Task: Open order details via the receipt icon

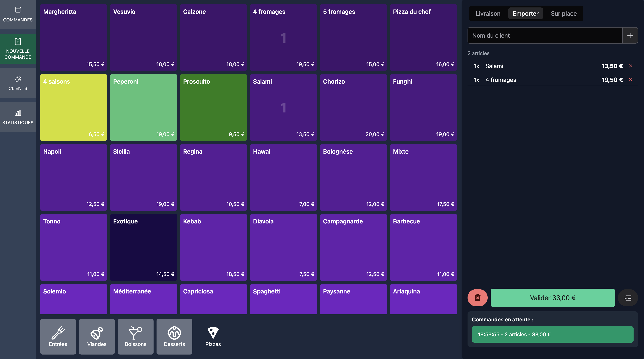Action: click(x=628, y=298)
